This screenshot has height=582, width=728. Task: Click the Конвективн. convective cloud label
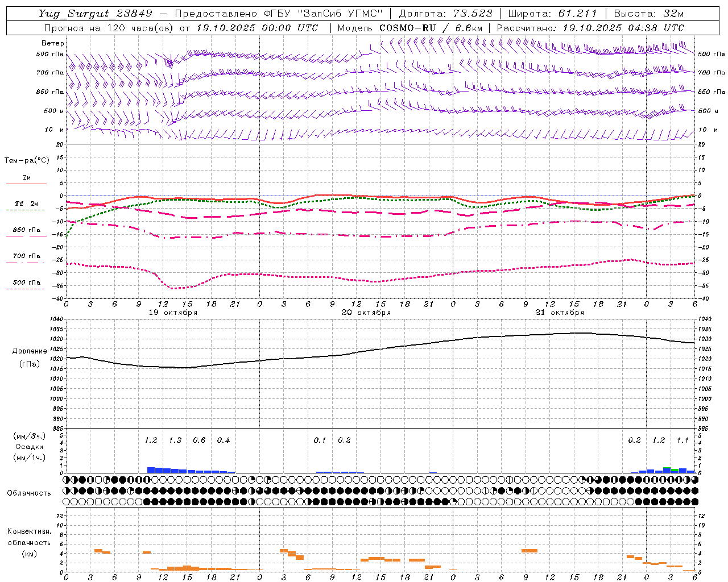pyautogui.click(x=30, y=531)
